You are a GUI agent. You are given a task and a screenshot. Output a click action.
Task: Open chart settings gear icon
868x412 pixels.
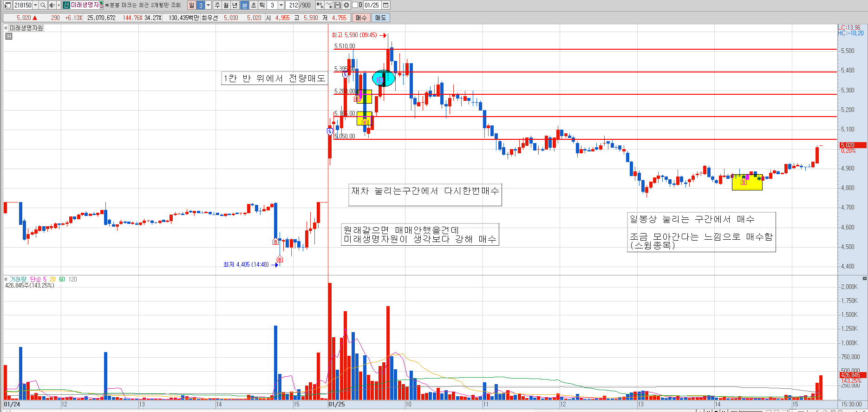tap(346, 5)
